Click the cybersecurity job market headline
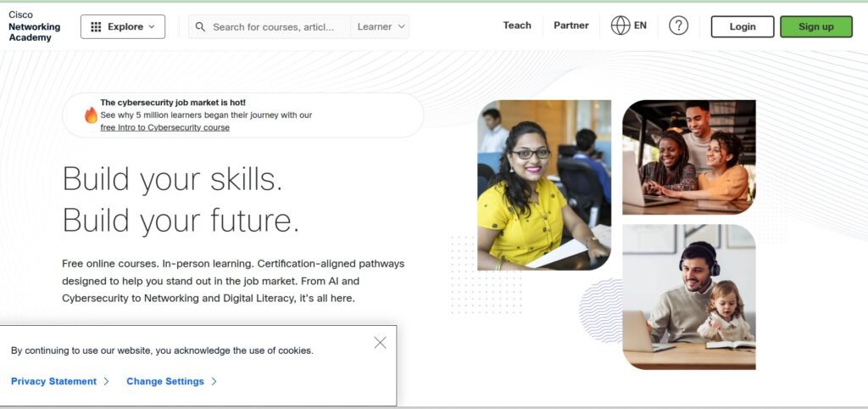 (x=173, y=103)
